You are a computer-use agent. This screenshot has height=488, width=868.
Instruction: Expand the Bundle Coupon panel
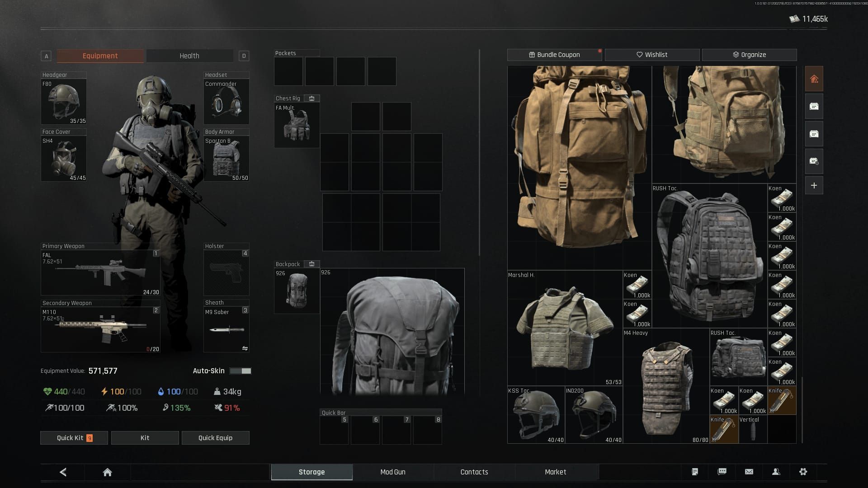click(554, 54)
